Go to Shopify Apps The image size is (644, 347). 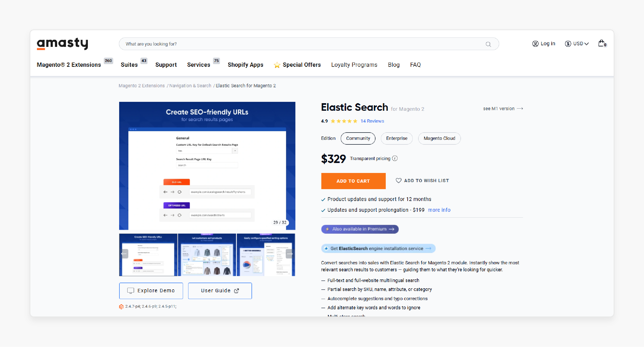click(x=245, y=65)
